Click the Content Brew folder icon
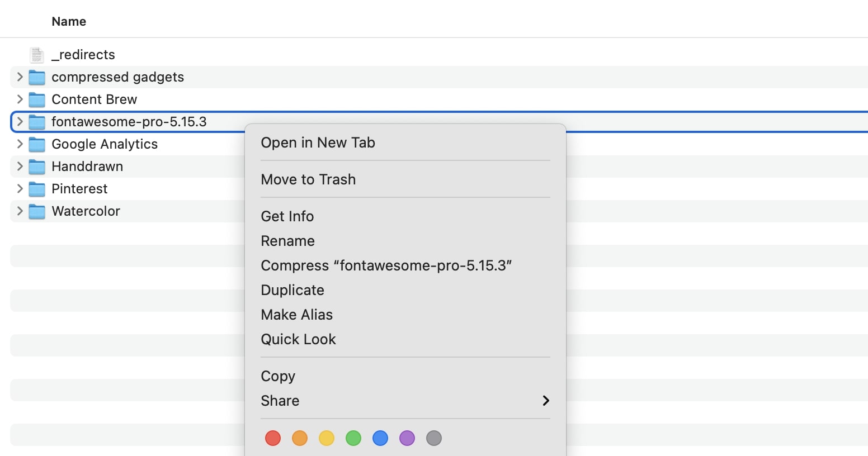The height and width of the screenshot is (456, 868). 36,99
